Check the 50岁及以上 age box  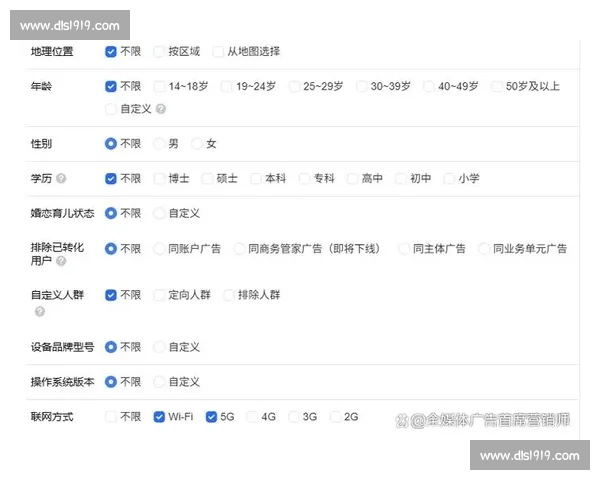pos(496,87)
